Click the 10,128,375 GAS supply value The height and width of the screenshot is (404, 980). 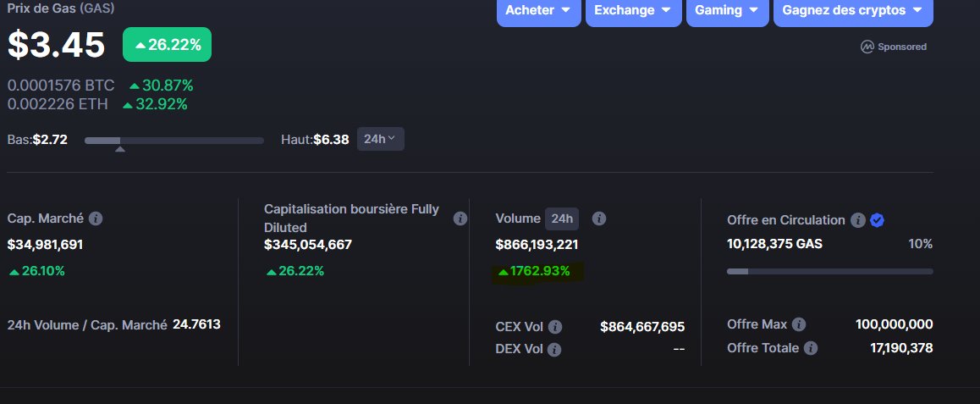click(774, 244)
